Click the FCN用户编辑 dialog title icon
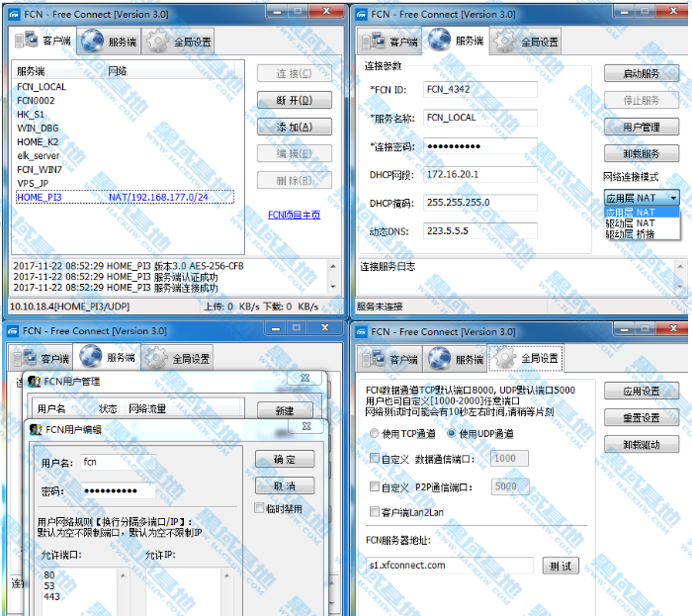 (x=36, y=429)
